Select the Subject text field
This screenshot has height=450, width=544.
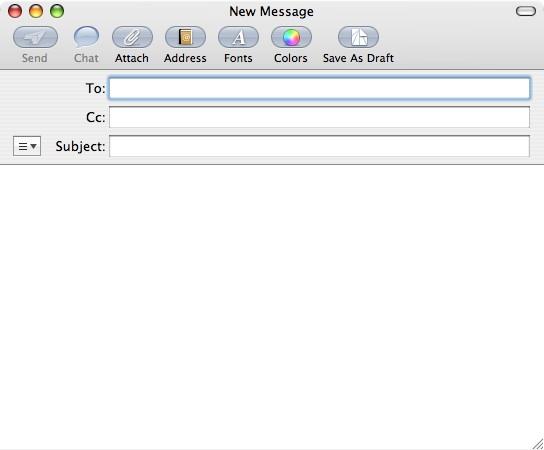coord(319,146)
